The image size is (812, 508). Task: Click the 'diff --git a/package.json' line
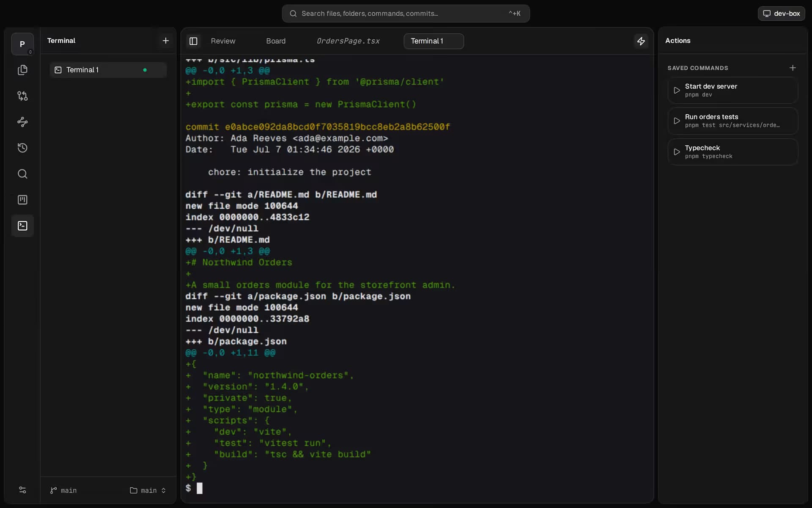pos(298,296)
